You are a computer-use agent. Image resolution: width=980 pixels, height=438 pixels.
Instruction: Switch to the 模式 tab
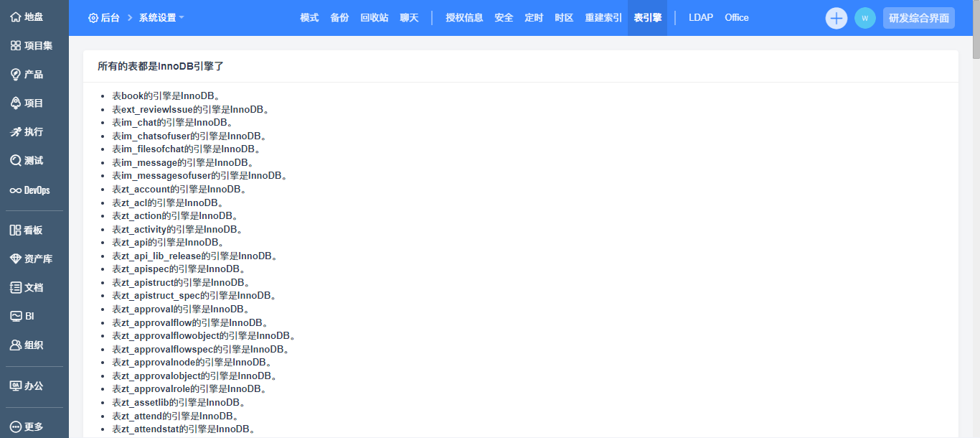click(309, 18)
